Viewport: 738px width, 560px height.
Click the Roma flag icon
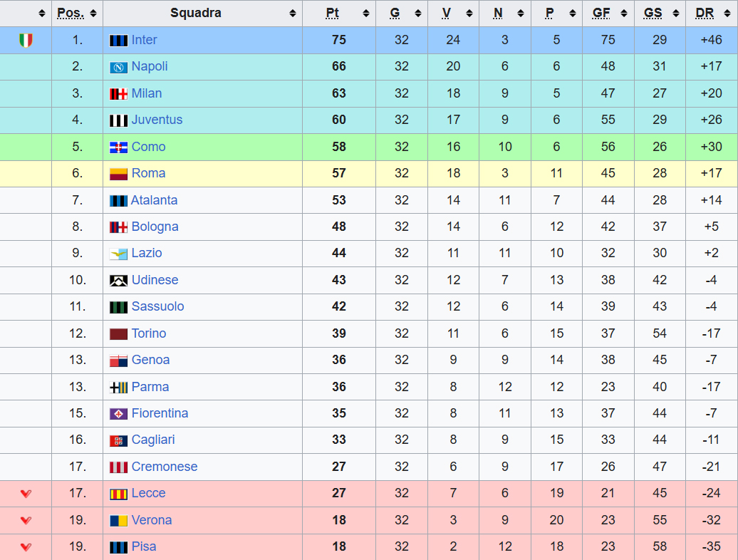(x=118, y=174)
